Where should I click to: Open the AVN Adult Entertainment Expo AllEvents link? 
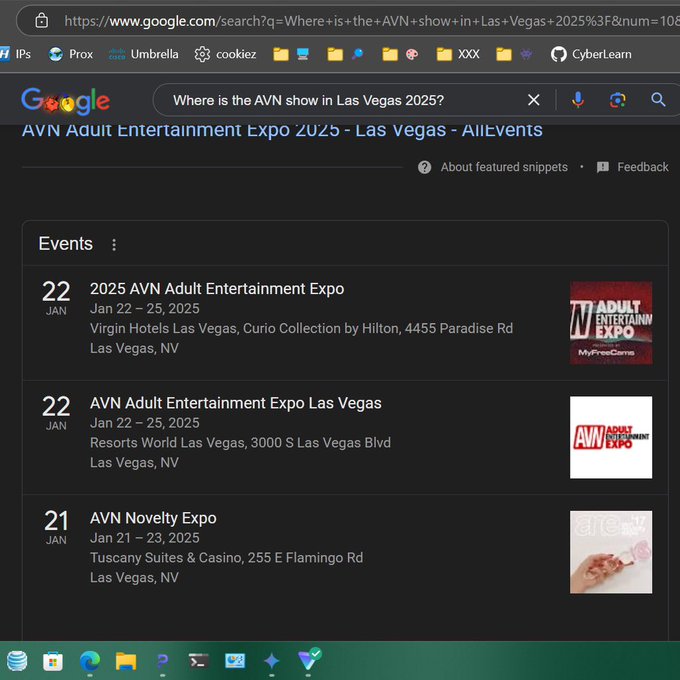282,130
